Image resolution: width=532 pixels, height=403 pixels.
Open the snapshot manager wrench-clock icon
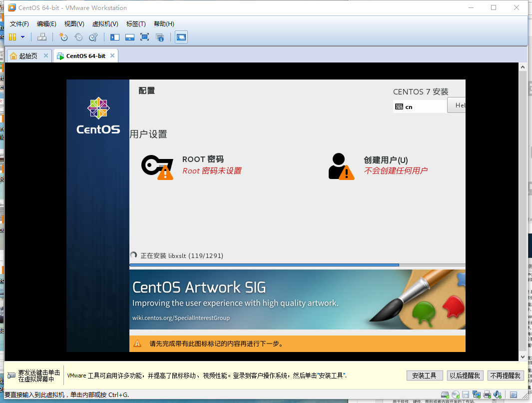(x=93, y=37)
